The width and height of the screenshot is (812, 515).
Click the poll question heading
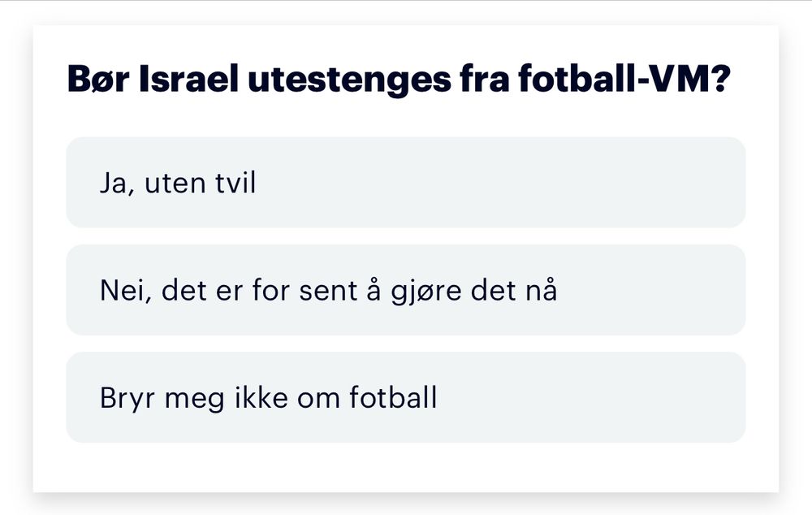pos(399,80)
